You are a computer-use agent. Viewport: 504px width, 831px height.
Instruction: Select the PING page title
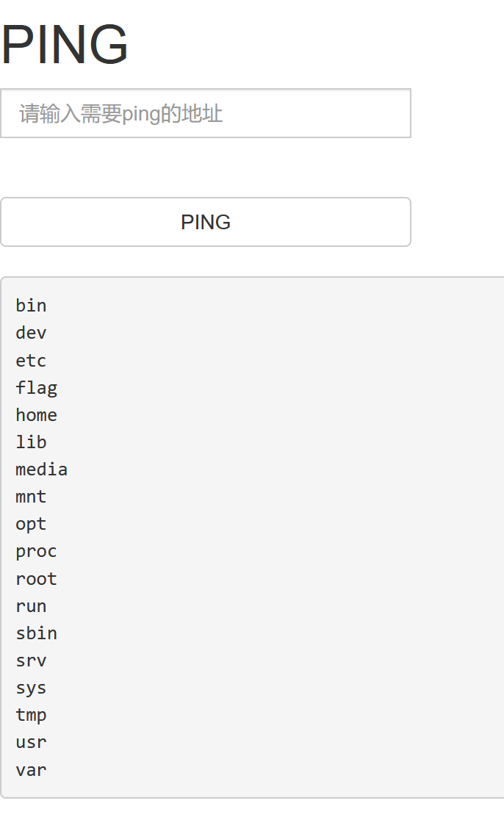[65, 44]
